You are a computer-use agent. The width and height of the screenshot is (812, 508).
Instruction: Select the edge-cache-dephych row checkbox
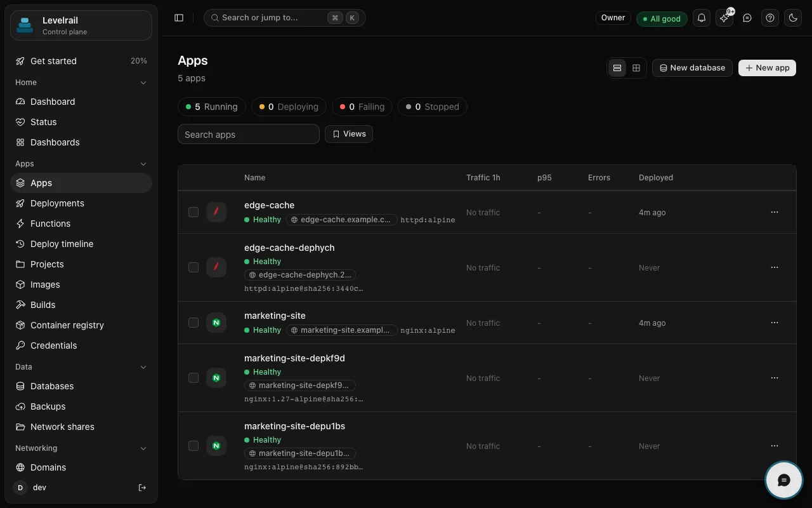click(193, 267)
